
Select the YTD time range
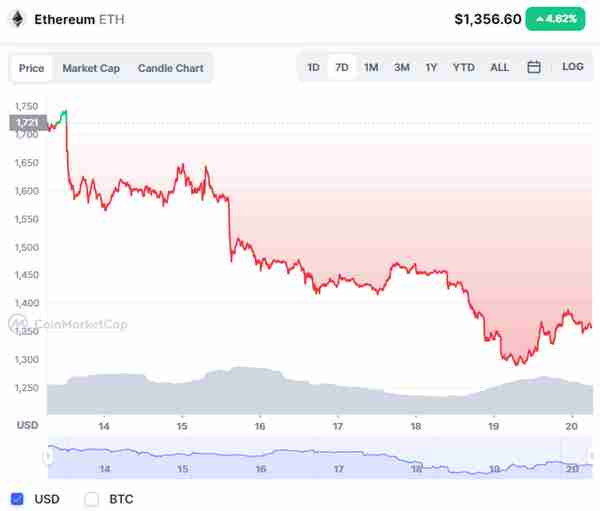[x=464, y=68]
